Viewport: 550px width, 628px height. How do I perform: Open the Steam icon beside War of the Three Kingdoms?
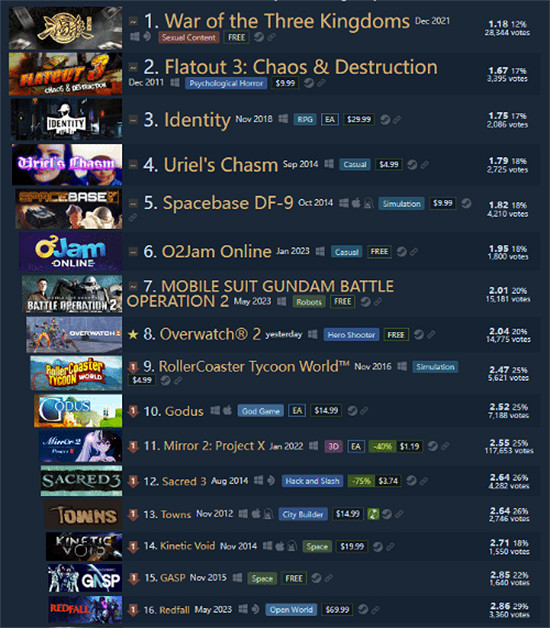259,37
